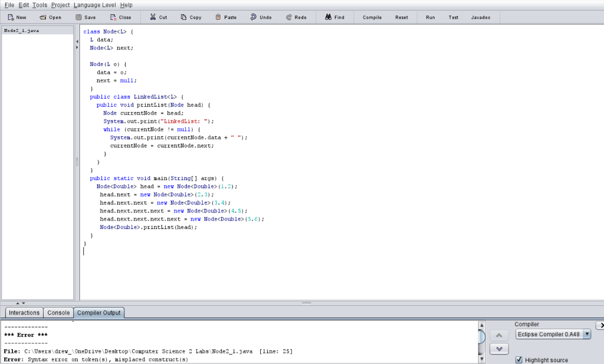604x364 pixels.
Task: Cut the selected text
Action: [x=157, y=17]
